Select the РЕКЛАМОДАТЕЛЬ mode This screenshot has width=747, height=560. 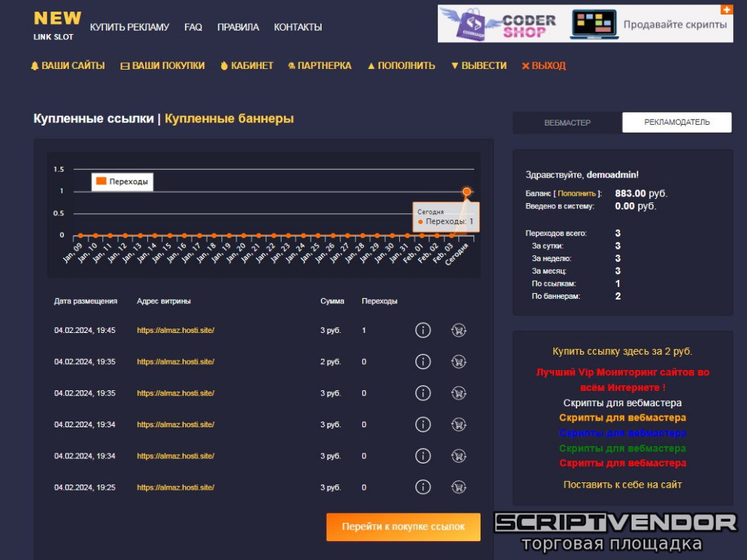click(677, 123)
